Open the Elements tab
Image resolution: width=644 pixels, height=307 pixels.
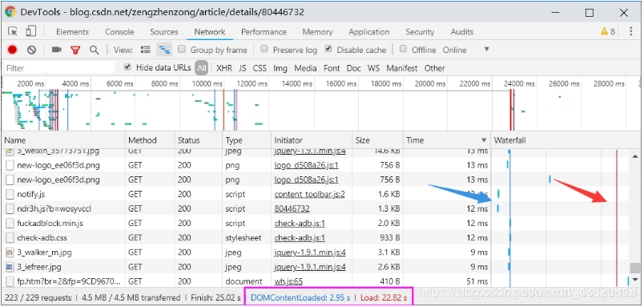click(72, 31)
